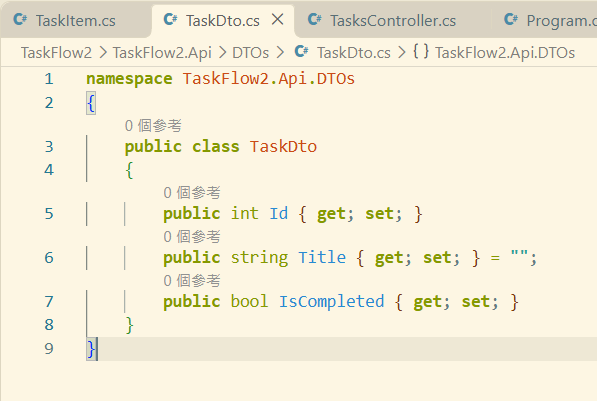597x401 pixels.
Task: Click the reference count above class TaskDto
Action: pyautogui.click(x=153, y=126)
